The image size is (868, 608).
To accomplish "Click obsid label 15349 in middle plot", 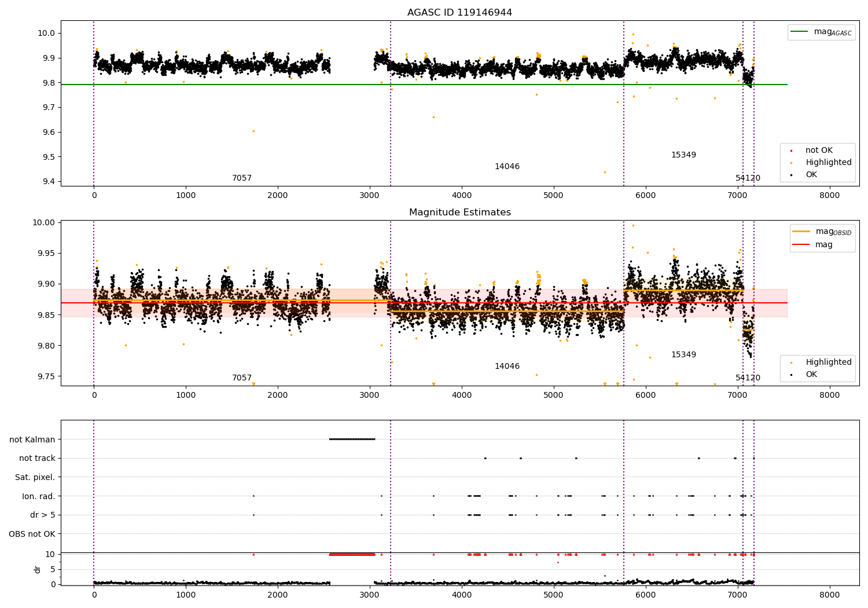I will coord(683,355).
